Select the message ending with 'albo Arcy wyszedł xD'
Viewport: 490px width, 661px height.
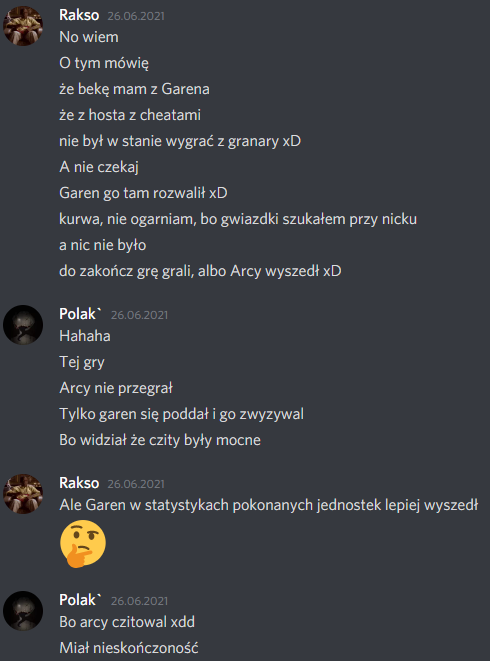click(200, 271)
